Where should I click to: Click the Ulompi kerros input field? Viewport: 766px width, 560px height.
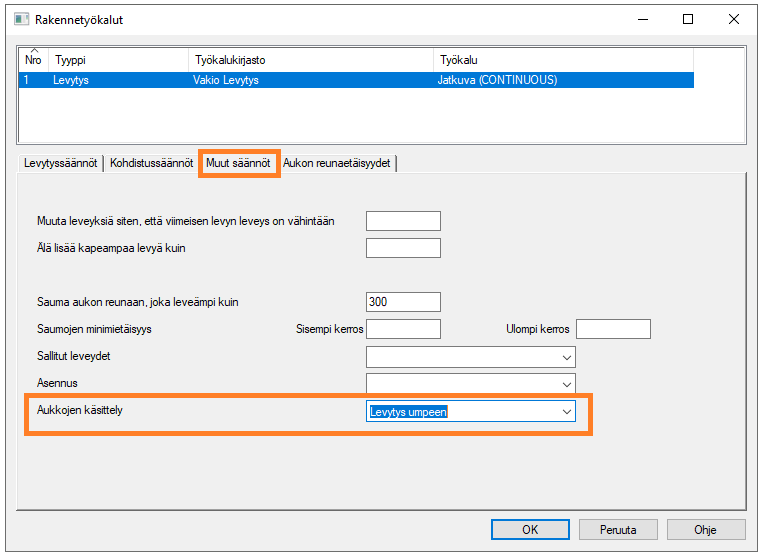(613, 329)
